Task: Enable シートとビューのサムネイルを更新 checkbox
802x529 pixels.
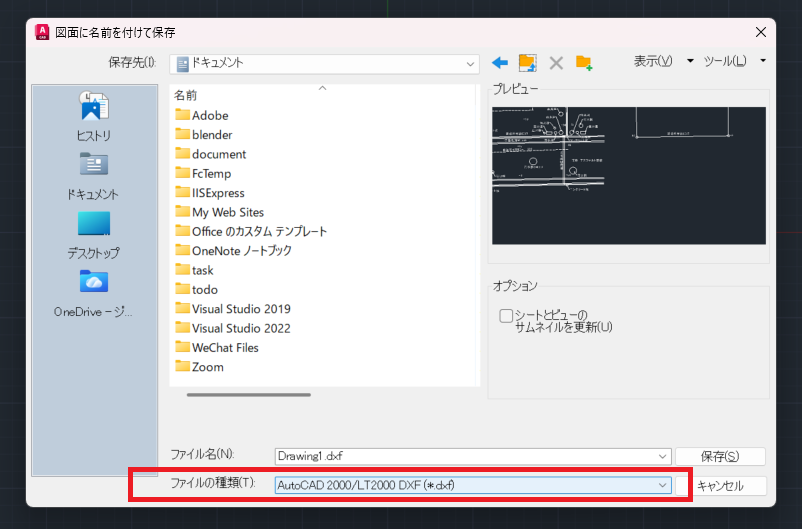Action: click(x=506, y=316)
